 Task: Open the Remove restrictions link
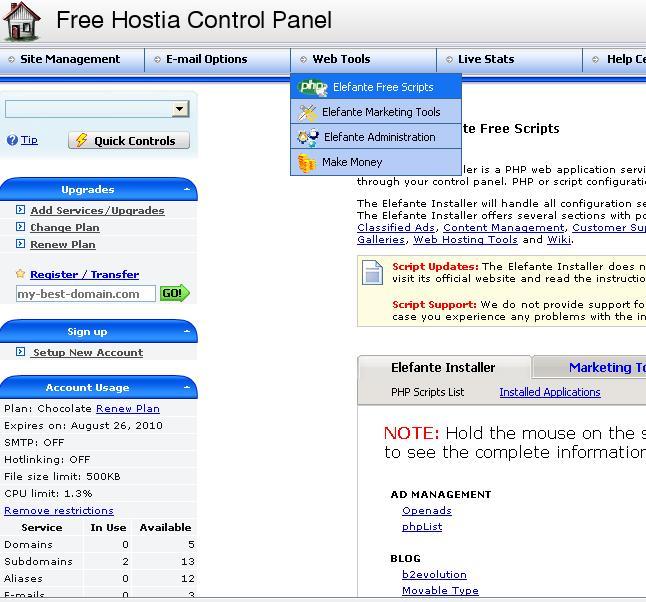pyautogui.click(x=59, y=511)
